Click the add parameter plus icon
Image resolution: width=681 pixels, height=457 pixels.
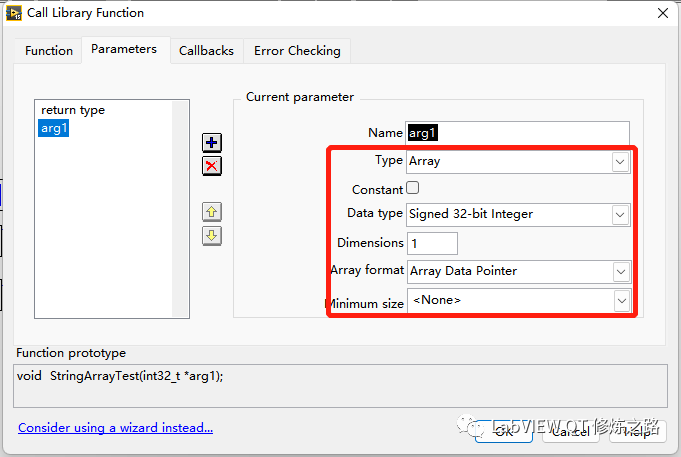pos(212,143)
